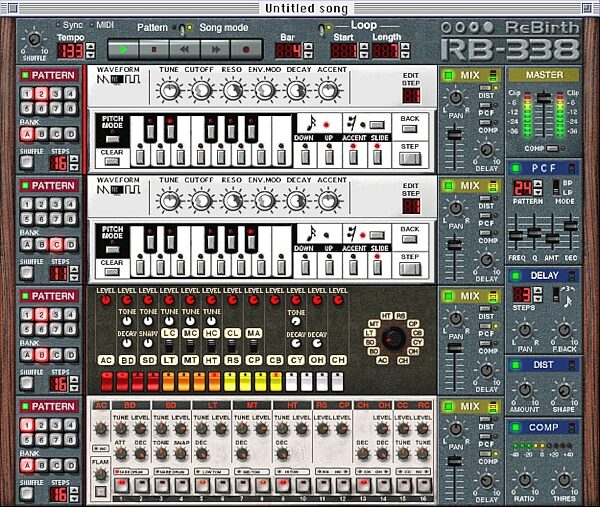Toggle PCF on the 808 Mix channel
This screenshot has height=507, width=600.
486,326
